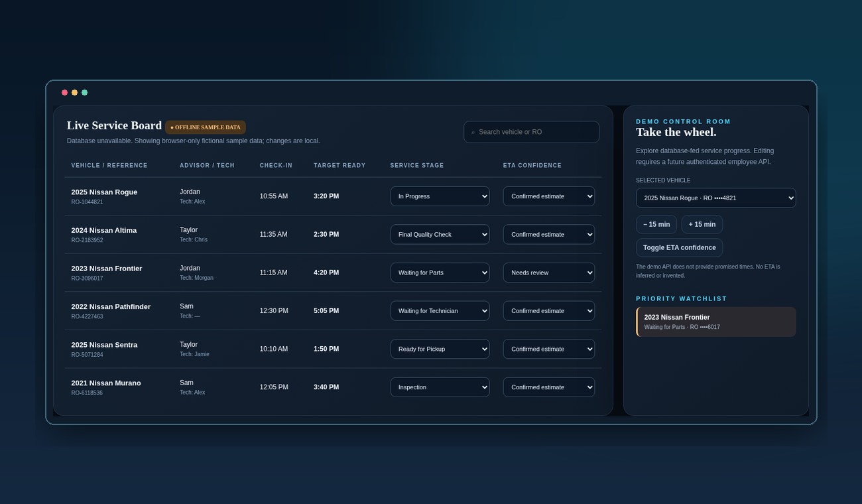
Task: Open service stage dropdown for Nissan Rogue
Action: [440, 196]
